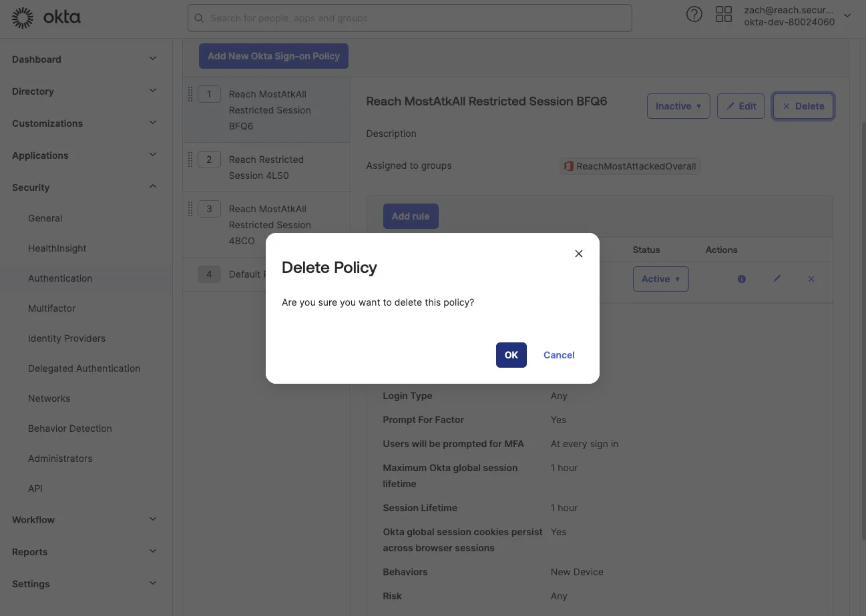Collapse the Security menu
Screen dimensions: 866x616
[x=86, y=188]
